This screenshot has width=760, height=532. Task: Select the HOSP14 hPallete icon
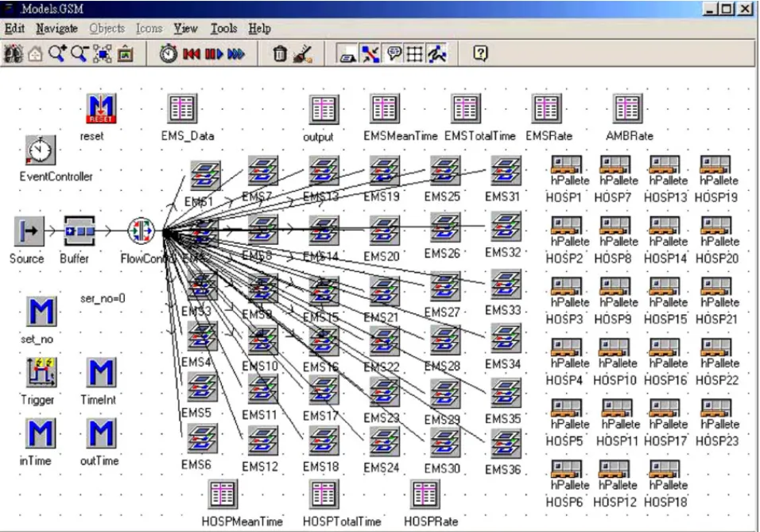pyautogui.click(x=665, y=226)
